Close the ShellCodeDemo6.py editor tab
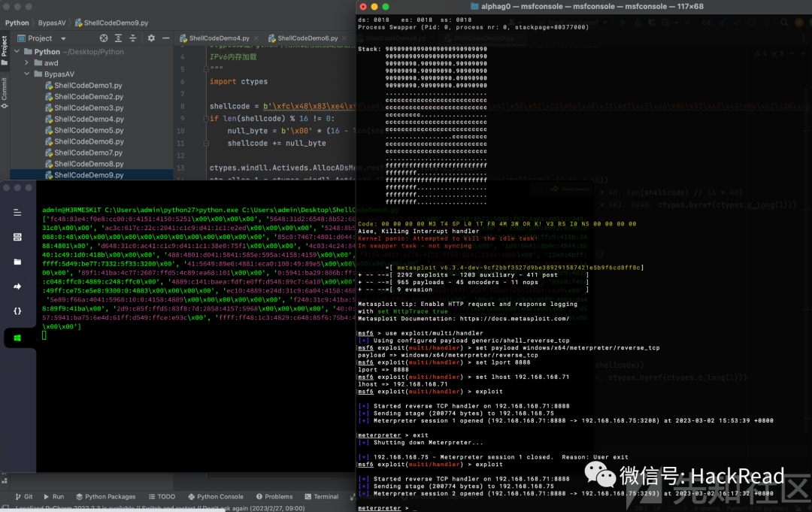Image resolution: width=812 pixels, height=512 pixels. tap(345, 38)
